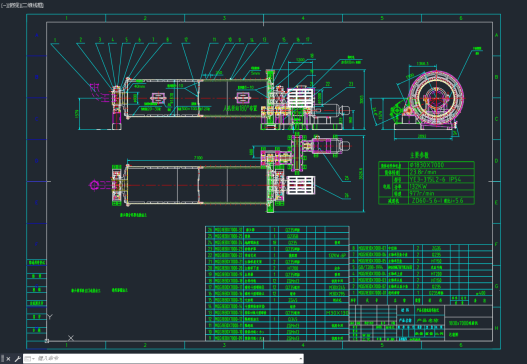The width and height of the screenshot is (527, 364).
Task: Select the '1830x7000' title block name
Action: 463,323
